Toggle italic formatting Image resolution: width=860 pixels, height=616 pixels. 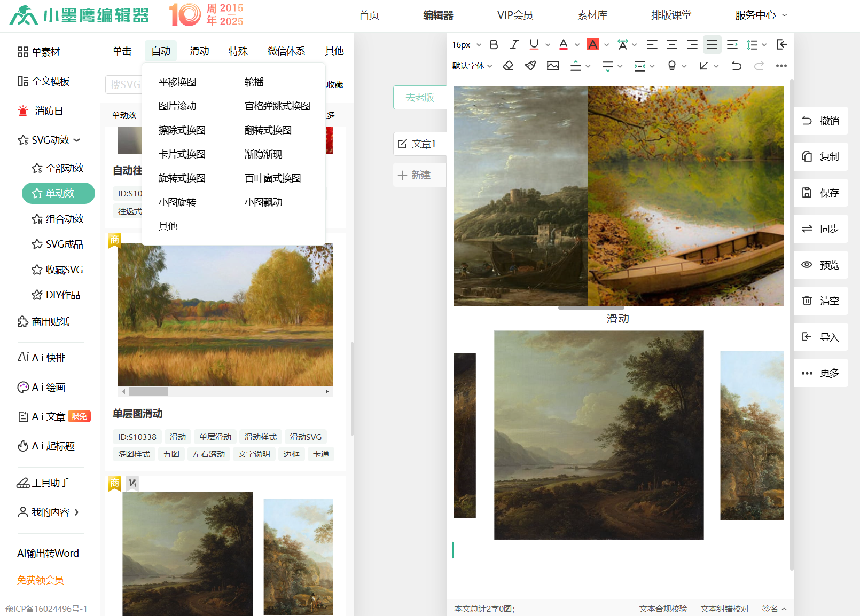tap(514, 45)
